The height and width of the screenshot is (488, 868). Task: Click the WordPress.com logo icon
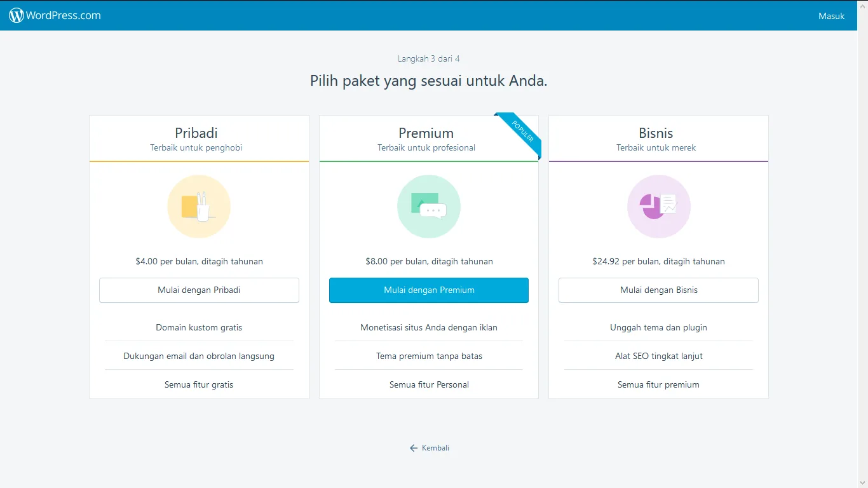tap(17, 15)
